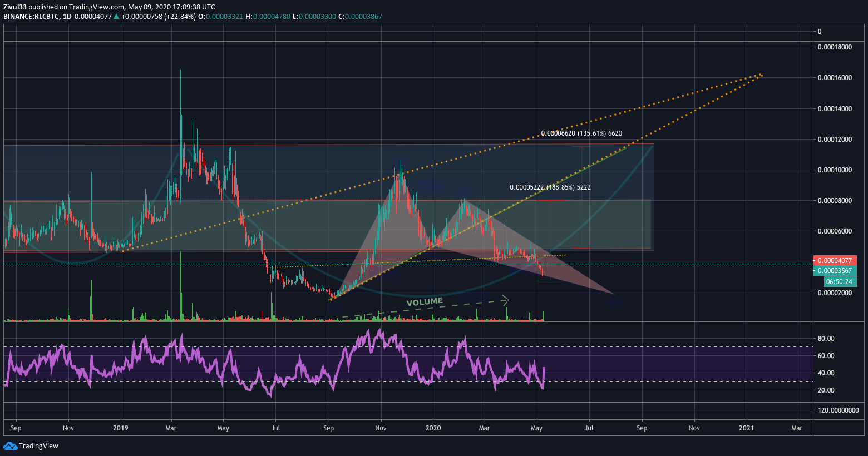Click the 0.00006000 price axis label
Screen dimensions: 868x456
pos(834,231)
